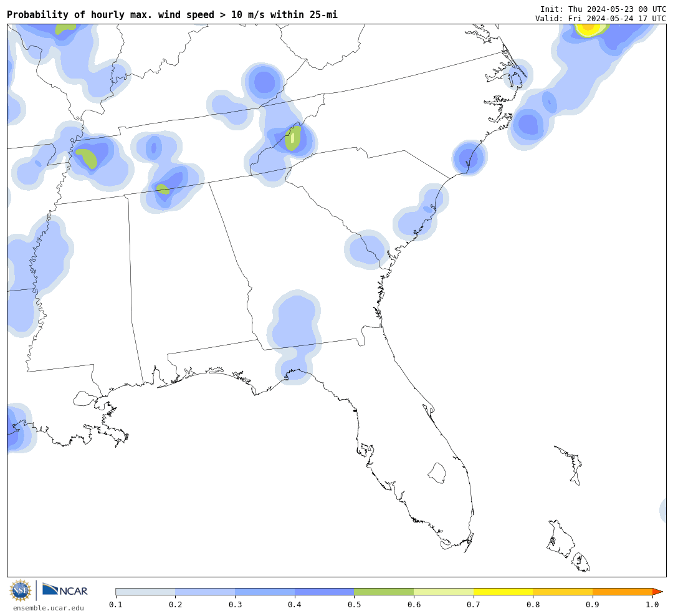Open the ensemble.ucar.edu link text

pyautogui.click(x=49, y=608)
